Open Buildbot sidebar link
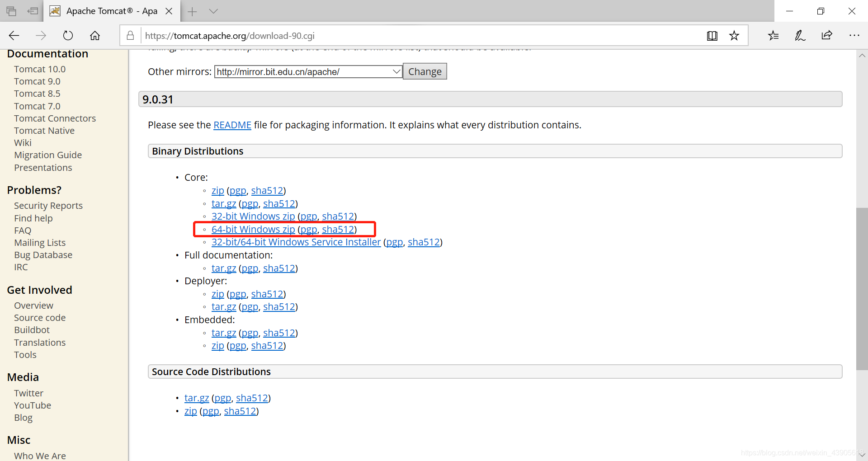868x461 pixels. pyautogui.click(x=32, y=330)
